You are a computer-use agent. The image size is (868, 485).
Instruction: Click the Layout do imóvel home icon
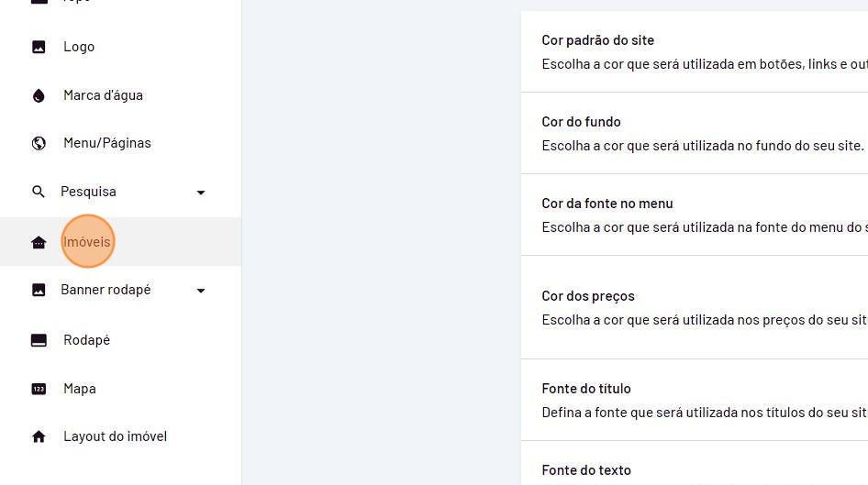click(x=39, y=436)
